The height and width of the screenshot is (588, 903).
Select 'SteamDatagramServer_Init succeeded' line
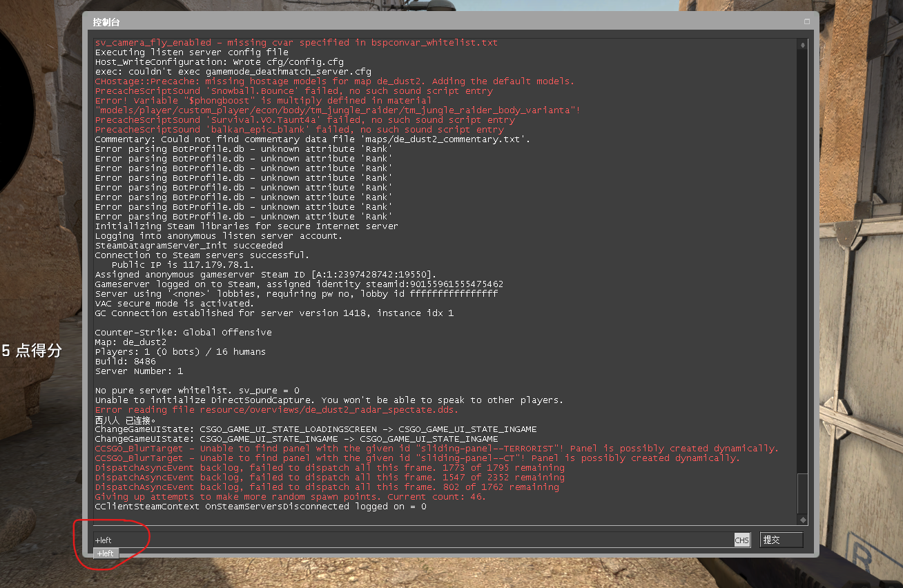point(188,246)
